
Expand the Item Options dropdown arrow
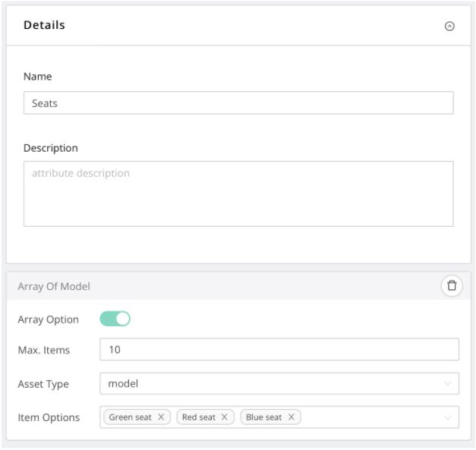[x=447, y=417]
